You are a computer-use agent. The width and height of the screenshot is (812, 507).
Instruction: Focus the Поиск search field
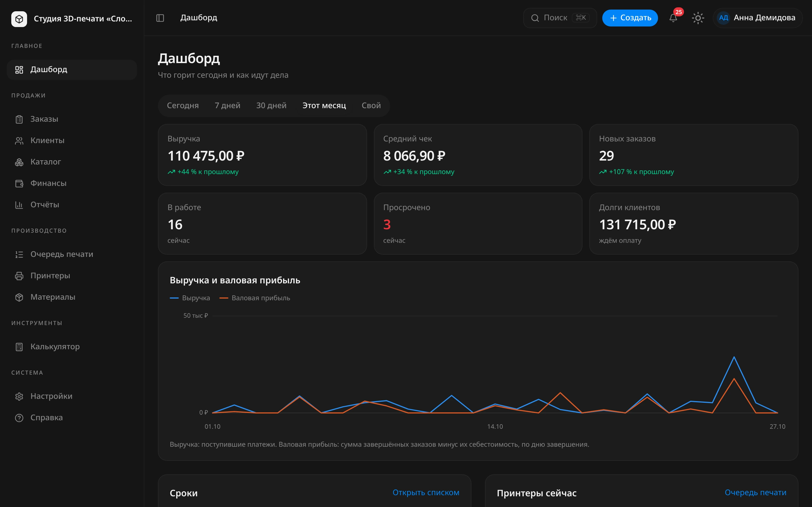point(560,18)
